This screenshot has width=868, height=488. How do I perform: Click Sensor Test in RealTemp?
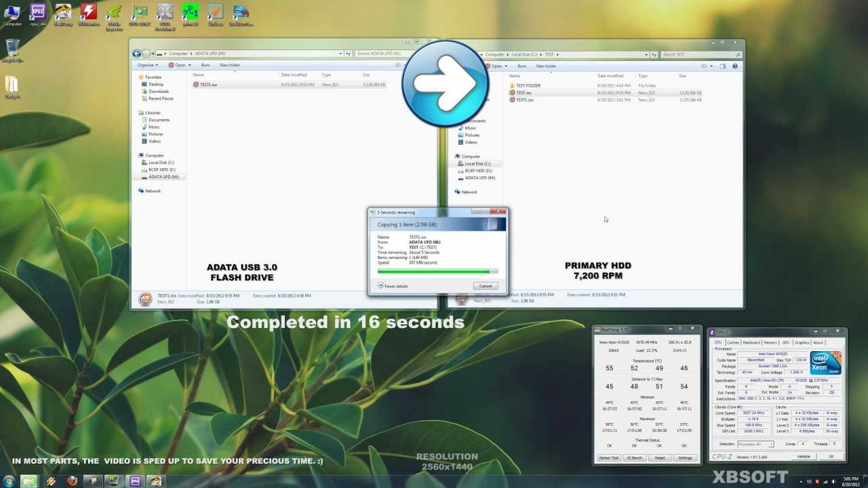(x=609, y=457)
